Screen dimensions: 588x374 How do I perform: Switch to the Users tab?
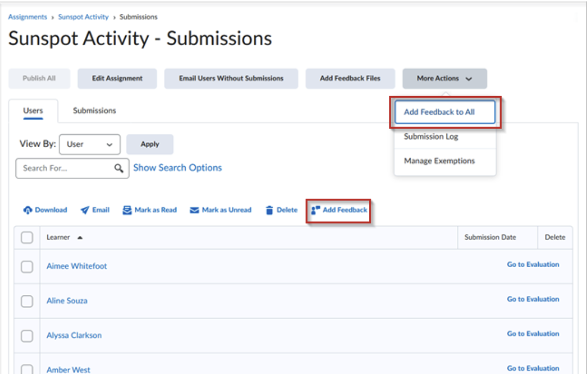pyautogui.click(x=34, y=110)
